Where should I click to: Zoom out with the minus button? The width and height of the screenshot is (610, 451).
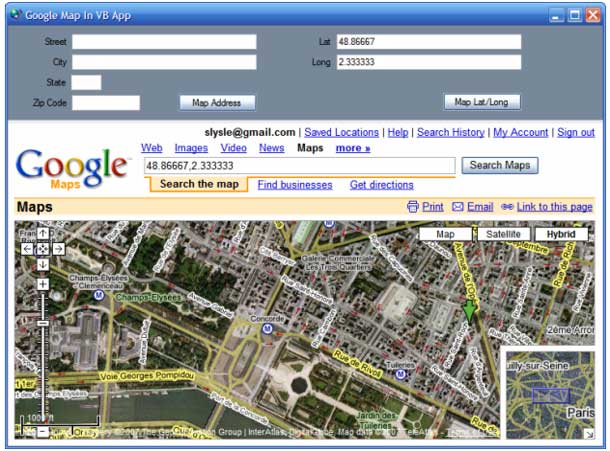43,432
